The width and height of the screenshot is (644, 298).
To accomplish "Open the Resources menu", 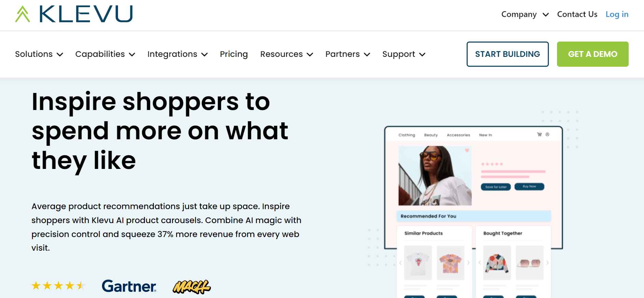I will (287, 54).
